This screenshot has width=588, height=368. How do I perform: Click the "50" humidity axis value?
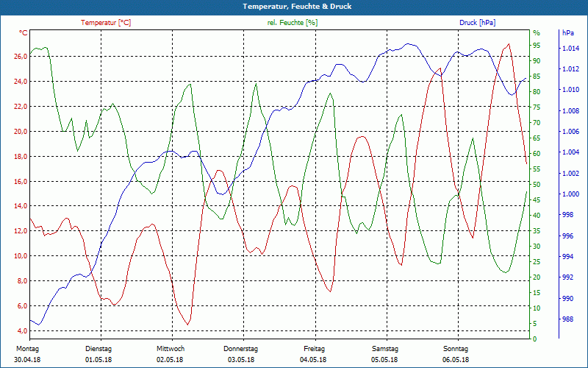(537, 185)
